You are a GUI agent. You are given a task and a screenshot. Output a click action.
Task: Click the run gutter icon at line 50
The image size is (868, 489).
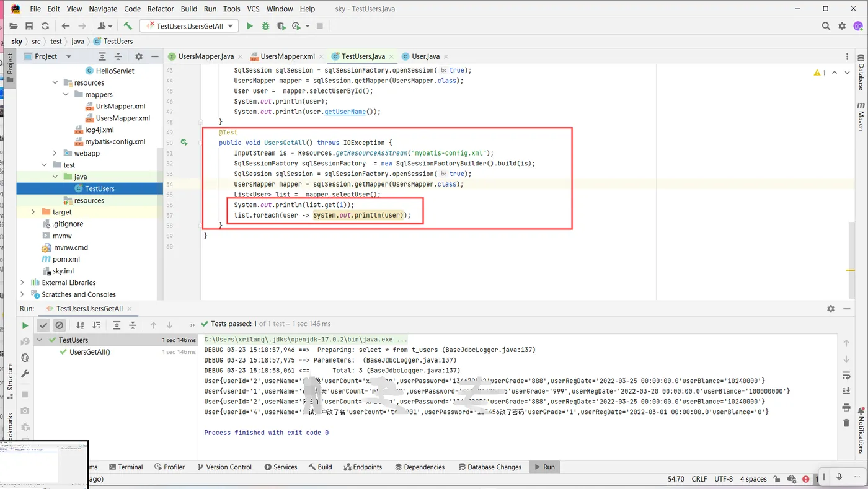coord(184,143)
